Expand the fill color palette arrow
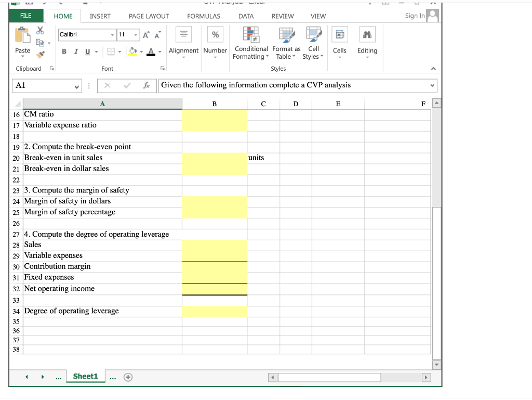 [x=141, y=52]
